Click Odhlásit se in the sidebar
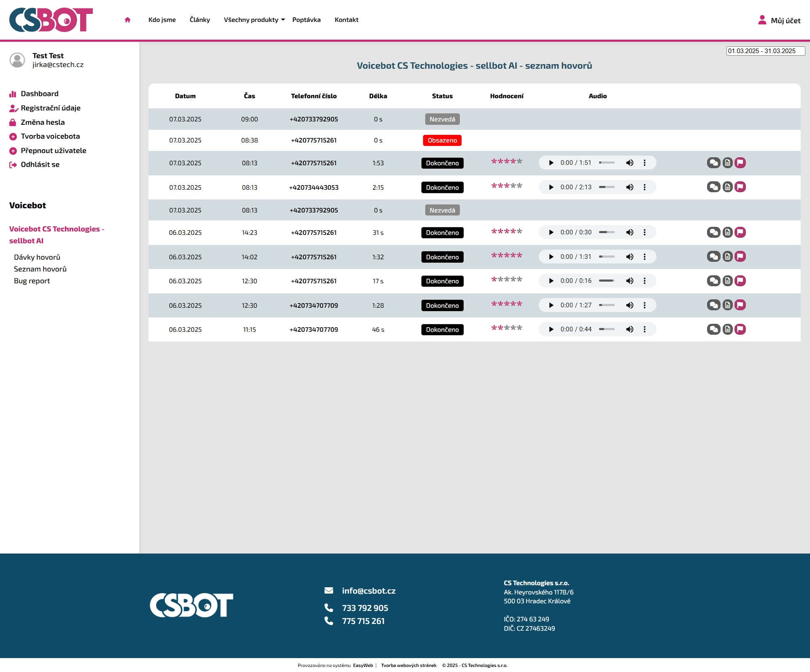The width and height of the screenshot is (810, 672). [x=40, y=164]
